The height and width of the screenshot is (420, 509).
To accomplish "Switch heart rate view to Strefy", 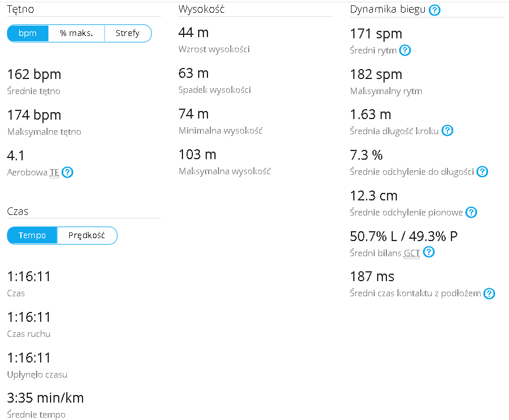I will click(128, 33).
